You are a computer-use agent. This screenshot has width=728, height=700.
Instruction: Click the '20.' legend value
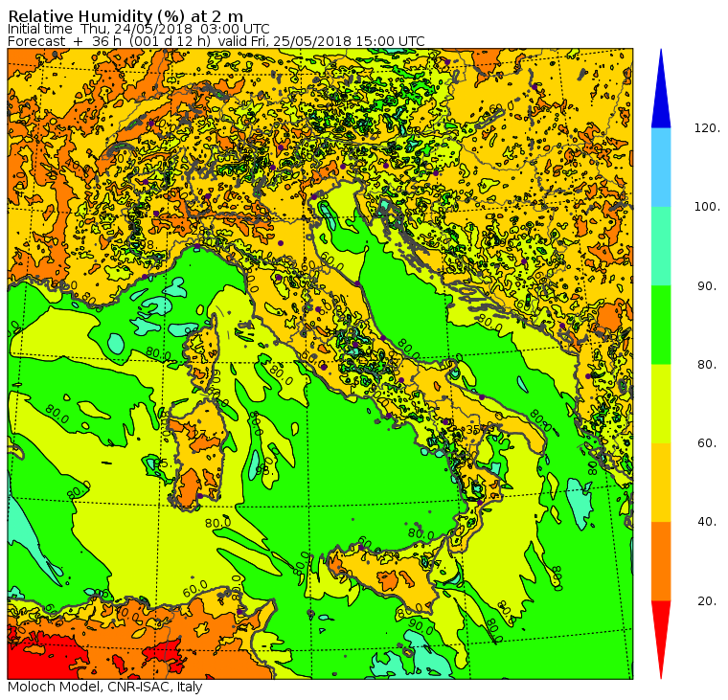click(709, 601)
